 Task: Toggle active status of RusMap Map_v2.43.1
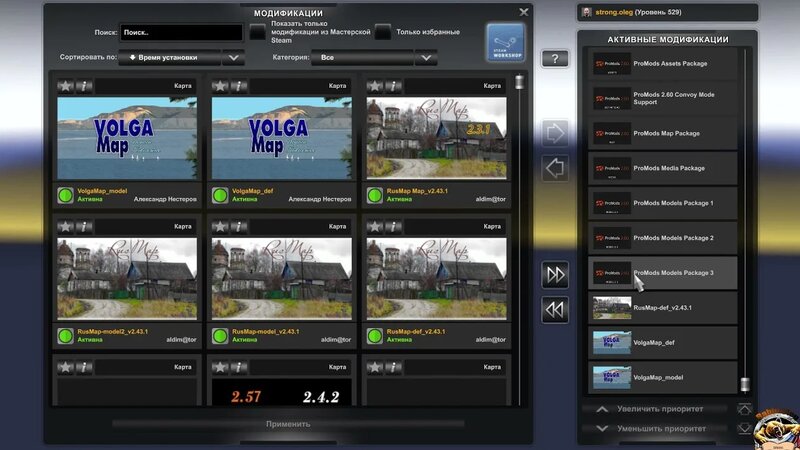374,195
